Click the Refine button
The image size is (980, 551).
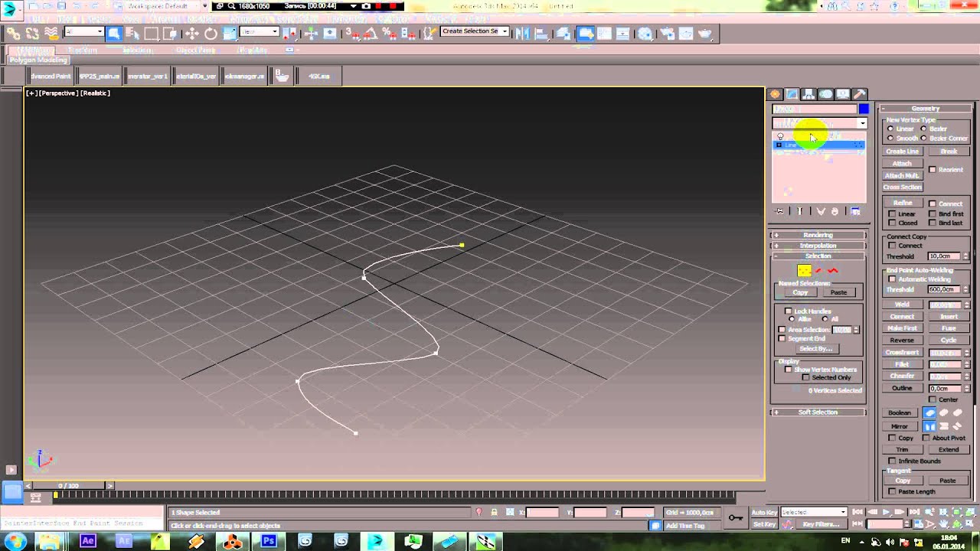[x=903, y=203]
